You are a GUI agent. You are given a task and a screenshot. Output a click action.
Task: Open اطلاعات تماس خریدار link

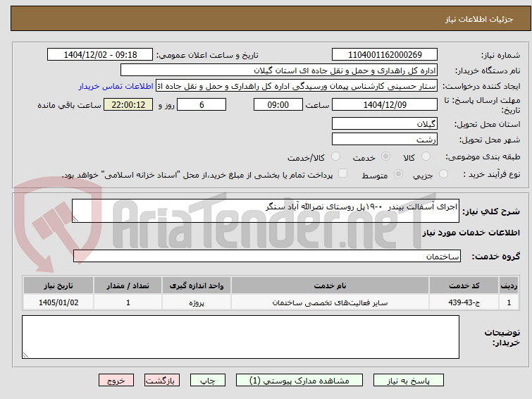coord(116,86)
